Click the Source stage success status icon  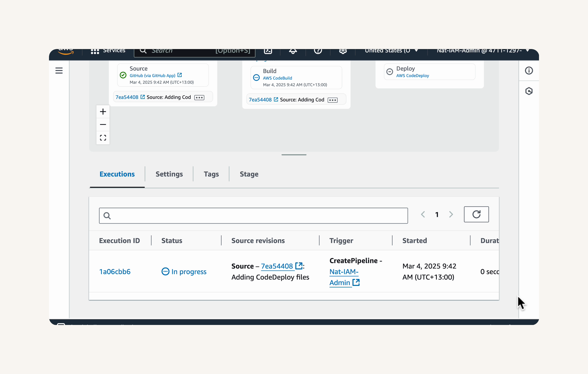click(123, 75)
